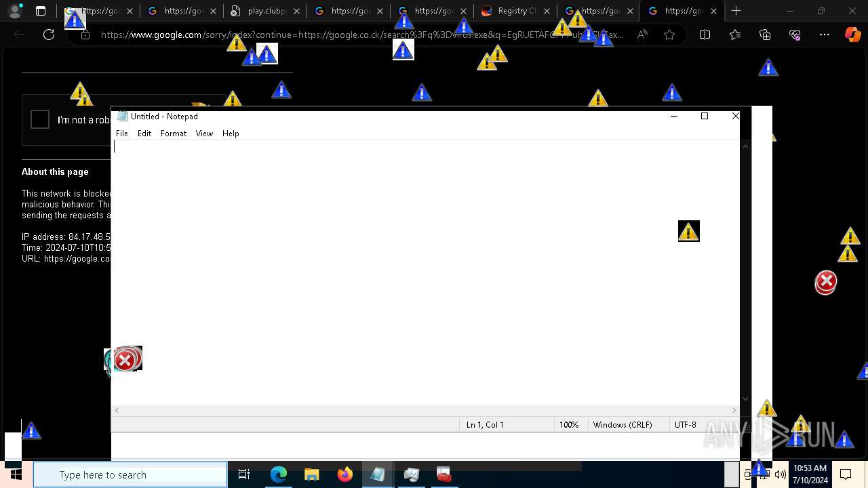This screenshot has width=868, height=488.
Task: View site information lock icon
Action: [85, 35]
